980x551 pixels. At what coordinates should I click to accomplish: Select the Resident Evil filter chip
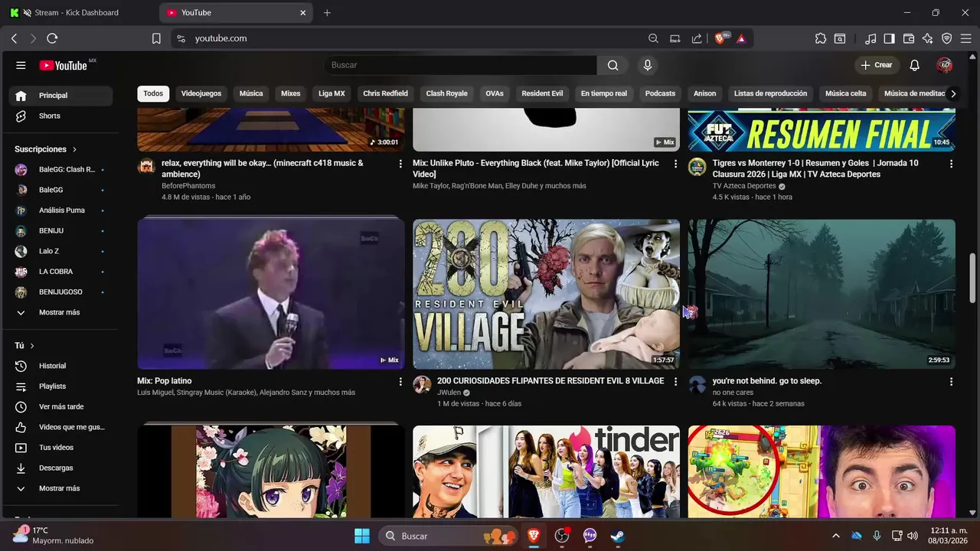pyautogui.click(x=542, y=93)
